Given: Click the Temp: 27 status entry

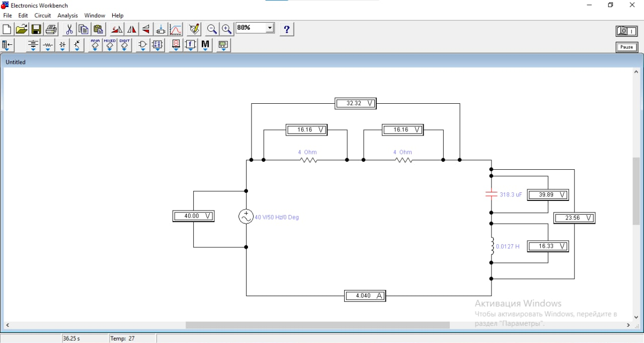Looking at the screenshot, I should [123, 338].
